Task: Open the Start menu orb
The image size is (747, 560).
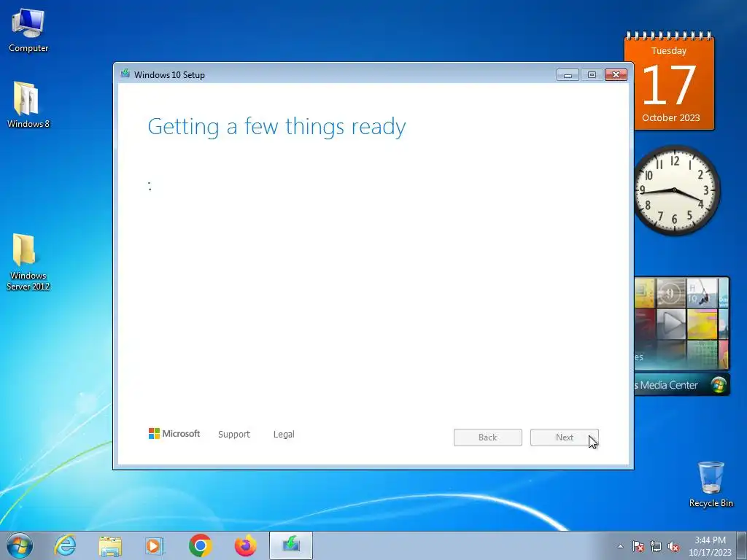Action: pos(20,545)
